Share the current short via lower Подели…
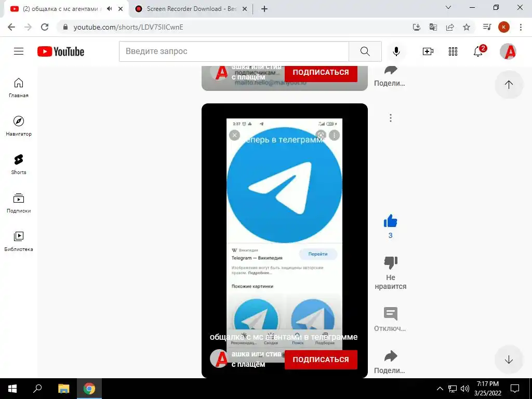 click(x=391, y=356)
